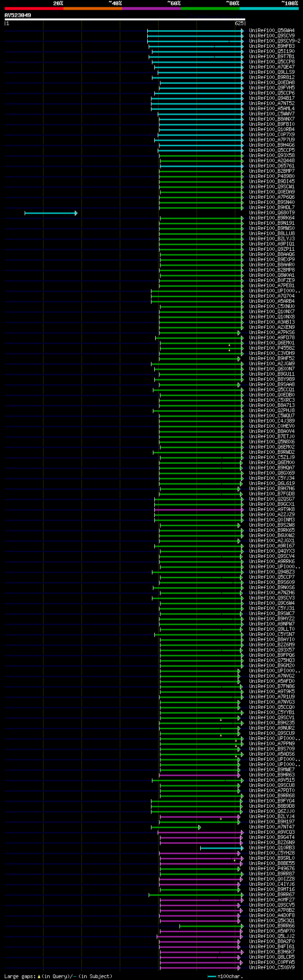The width and height of the screenshot is (303, 980).
Task: Click arrowhead of Q9SCV9 alignment bar
Action: (242, 36)
